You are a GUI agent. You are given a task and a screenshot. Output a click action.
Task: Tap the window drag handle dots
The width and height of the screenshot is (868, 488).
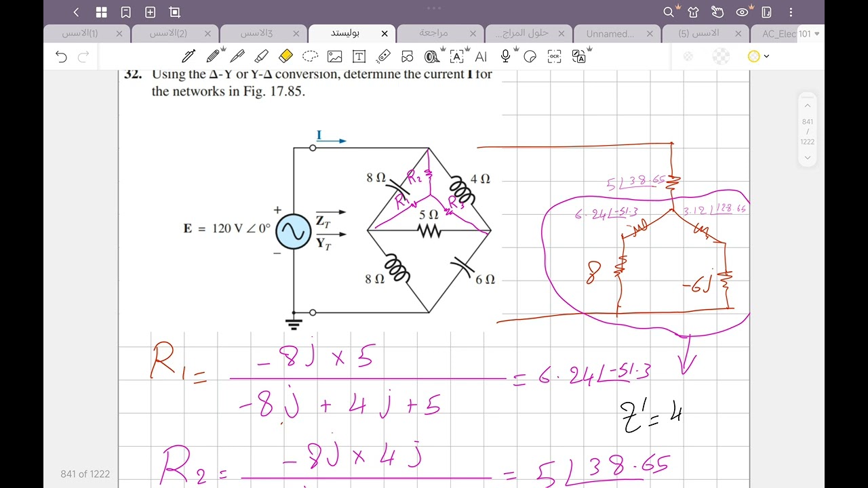tap(434, 8)
